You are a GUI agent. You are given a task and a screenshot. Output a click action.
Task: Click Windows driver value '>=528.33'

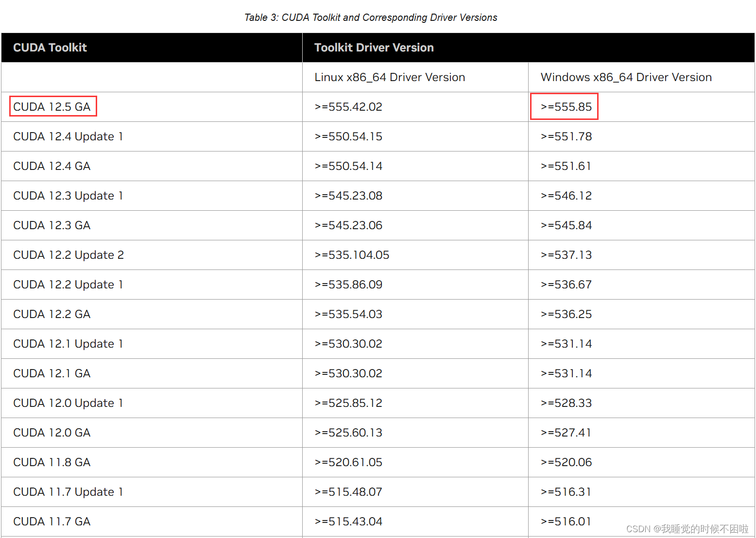pos(567,403)
